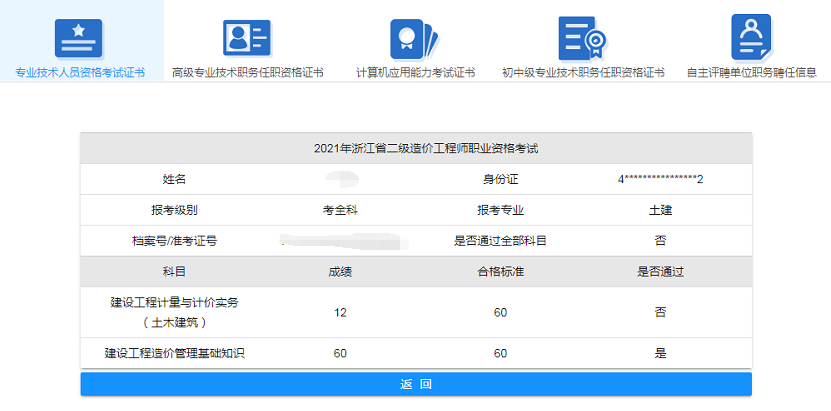Click the 是否通过全部科目 label
The width and height of the screenshot is (831, 411).
pyautogui.click(x=500, y=241)
